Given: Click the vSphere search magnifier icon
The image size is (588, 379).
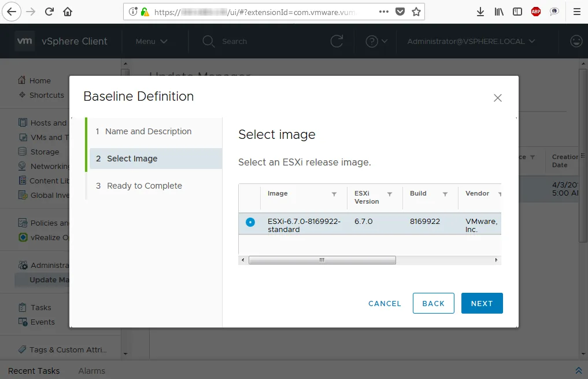Looking at the screenshot, I should [x=208, y=41].
